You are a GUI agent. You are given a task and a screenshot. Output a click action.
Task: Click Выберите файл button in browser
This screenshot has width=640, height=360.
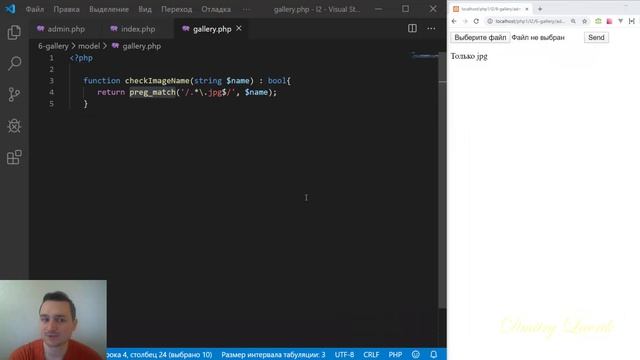pyautogui.click(x=480, y=38)
